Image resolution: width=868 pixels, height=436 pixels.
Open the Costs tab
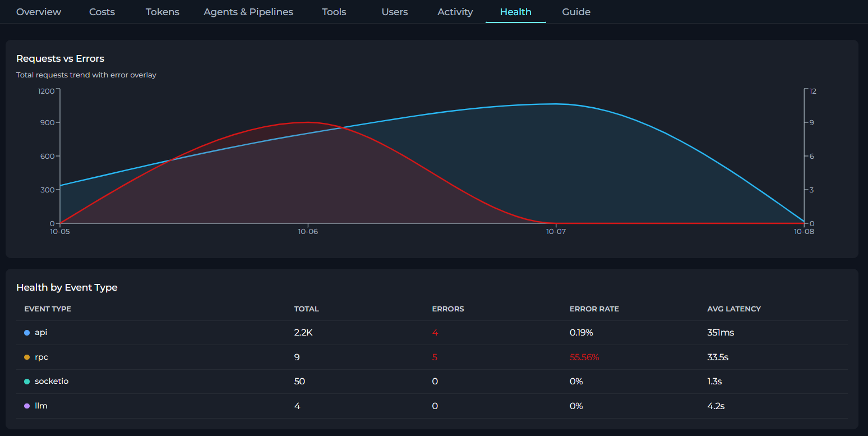point(102,12)
